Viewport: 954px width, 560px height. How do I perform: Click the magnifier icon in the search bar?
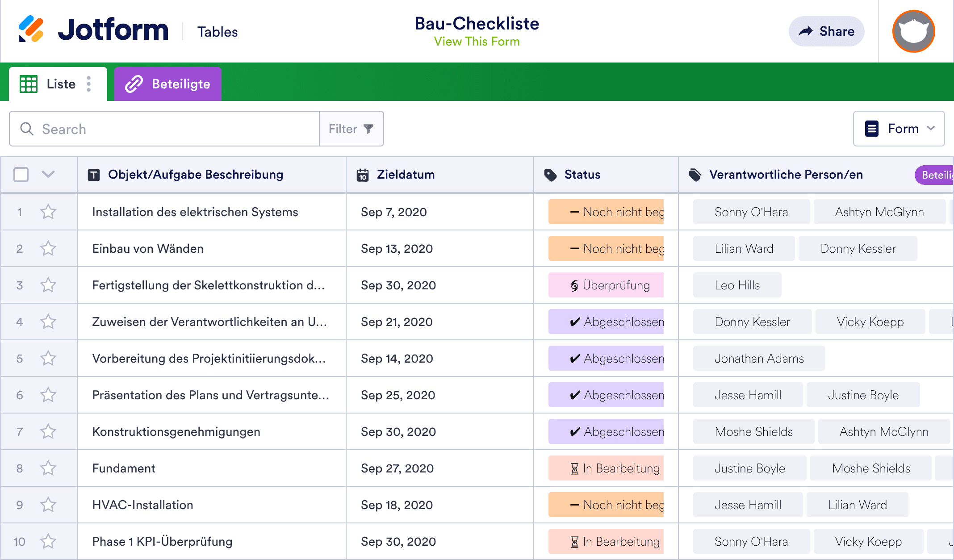pyautogui.click(x=27, y=129)
